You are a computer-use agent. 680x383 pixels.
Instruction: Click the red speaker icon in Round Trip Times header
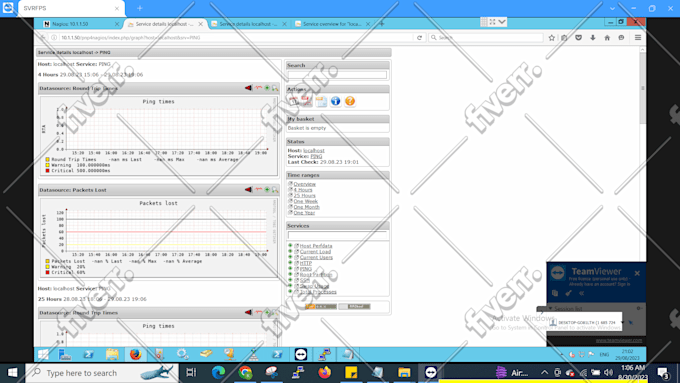(248, 88)
